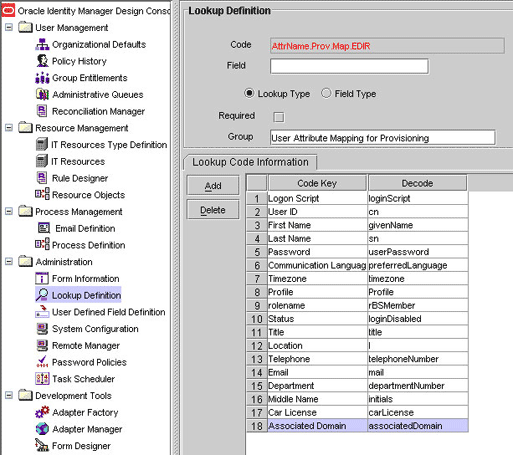The height and width of the screenshot is (455, 513).
Task: Collapse the Resource Management tree node
Action: click(x=9, y=127)
